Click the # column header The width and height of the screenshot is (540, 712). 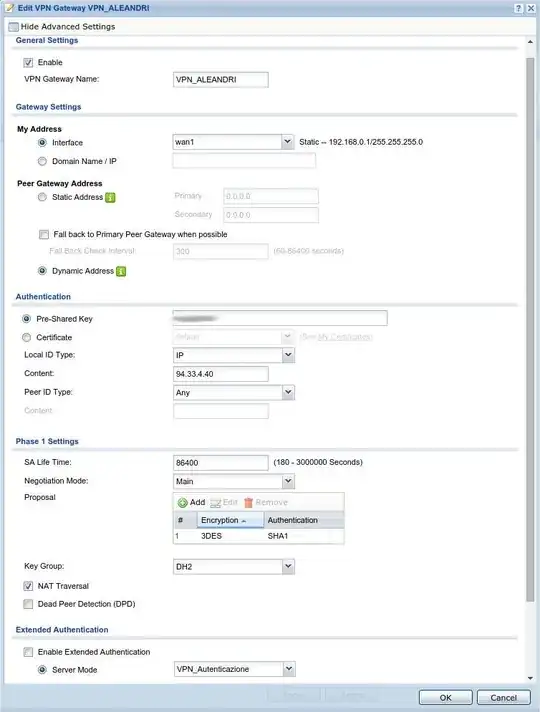185,520
